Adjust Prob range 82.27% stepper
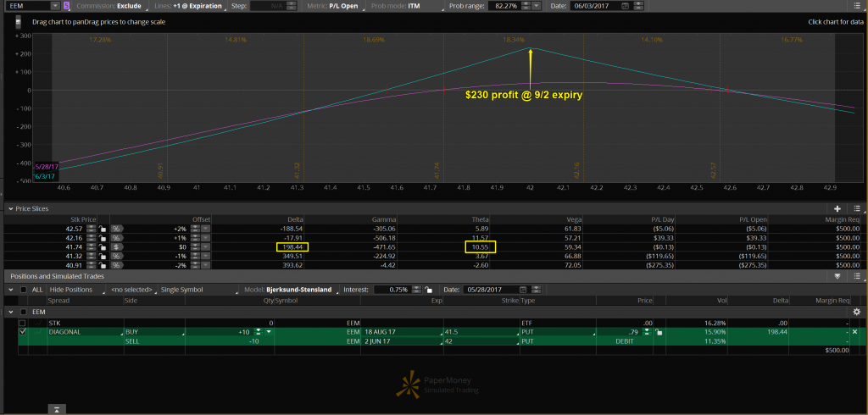Image resolution: width=868 pixels, height=415 pixels. tap(526, 6)
